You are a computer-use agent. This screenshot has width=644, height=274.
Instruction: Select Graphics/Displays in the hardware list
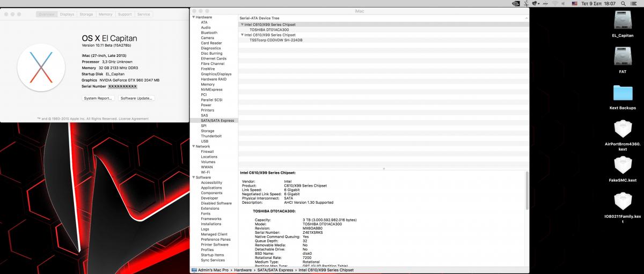[216, 74]
